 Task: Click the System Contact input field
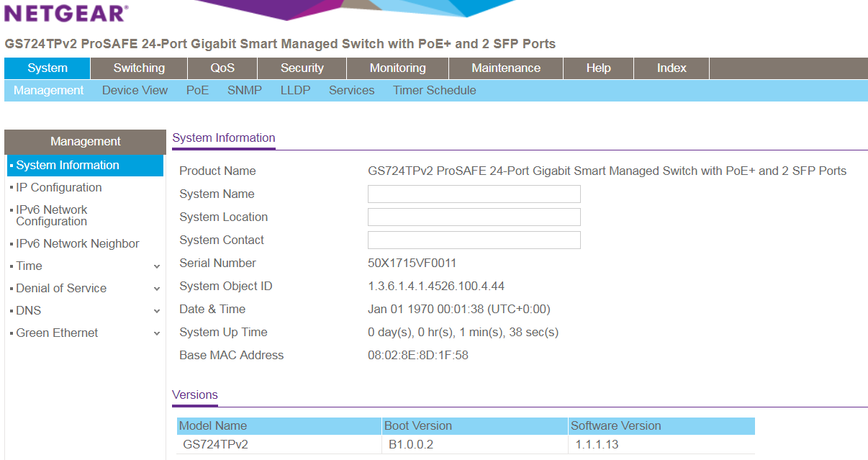[474, 240]
